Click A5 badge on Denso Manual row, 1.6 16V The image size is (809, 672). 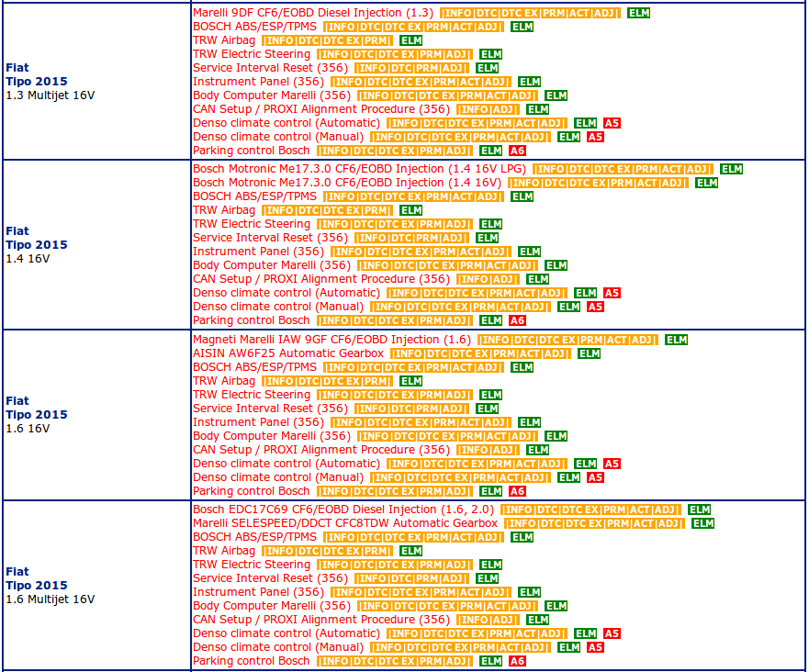tap(595, 477)
